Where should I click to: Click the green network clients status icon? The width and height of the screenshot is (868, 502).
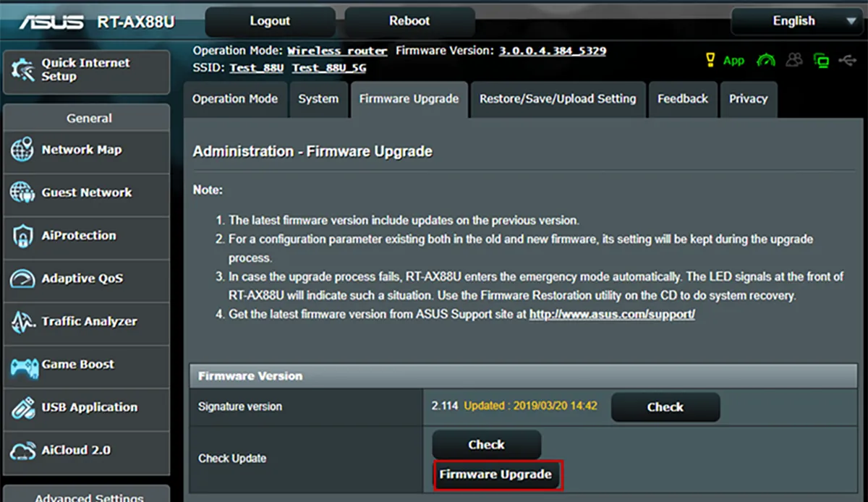(821, 61)
